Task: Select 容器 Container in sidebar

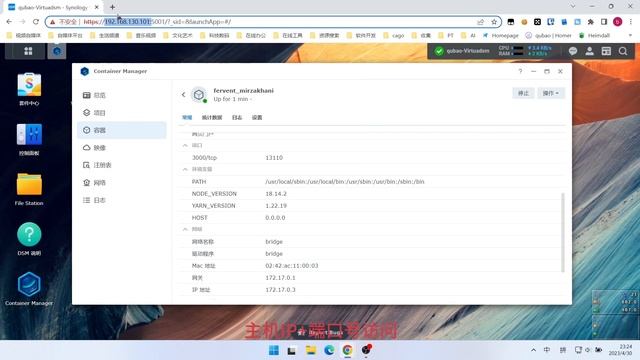Action: click(x=122, y=130)
